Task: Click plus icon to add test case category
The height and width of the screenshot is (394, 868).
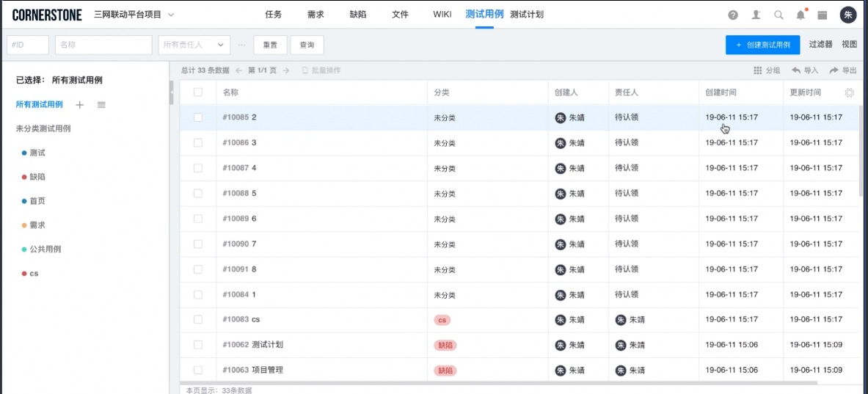Action: 80,105
